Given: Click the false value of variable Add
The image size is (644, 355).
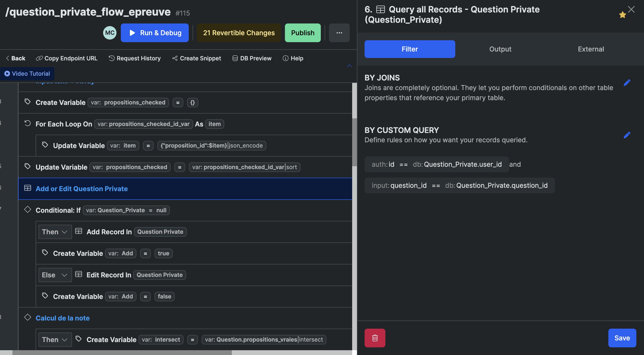Looking at the screenshot, I should (x=165, y=296).
